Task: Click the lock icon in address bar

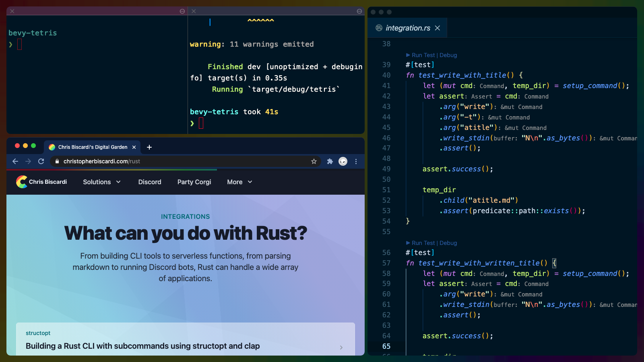Action: point(57,161)
